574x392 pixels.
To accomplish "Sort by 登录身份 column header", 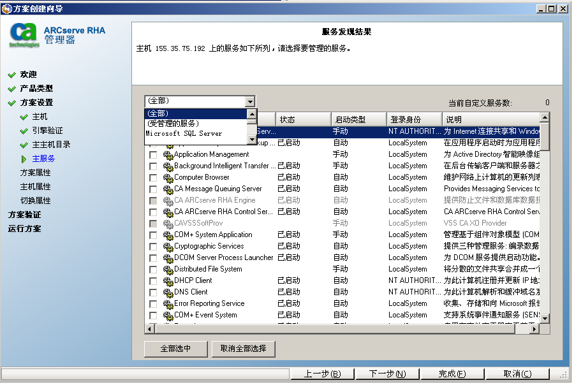I will (x=414, y=119).
